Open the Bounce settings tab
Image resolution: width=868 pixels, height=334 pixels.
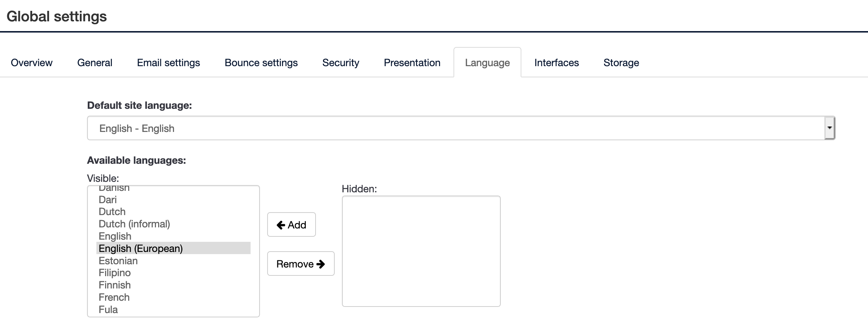coord(261,63)
